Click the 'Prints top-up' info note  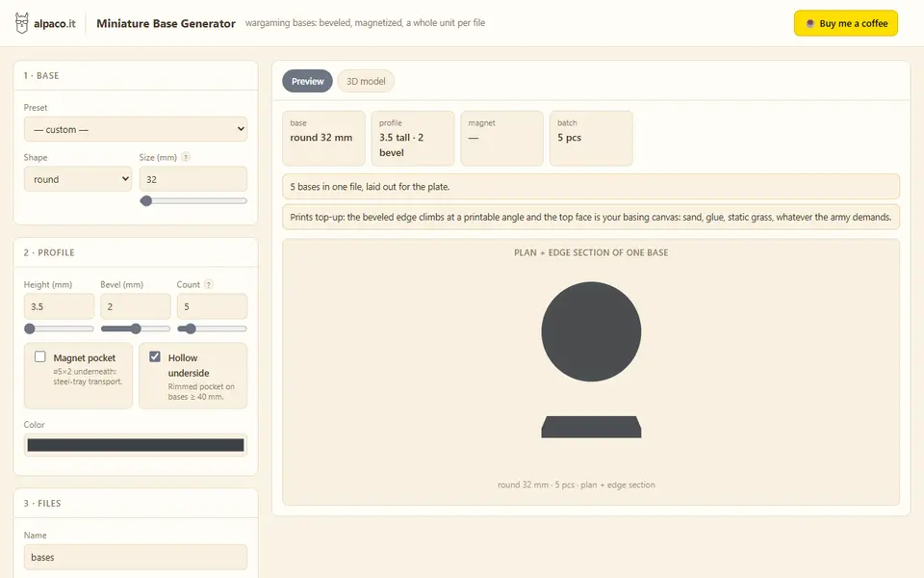pyautogui.click(x=591, y=217)
